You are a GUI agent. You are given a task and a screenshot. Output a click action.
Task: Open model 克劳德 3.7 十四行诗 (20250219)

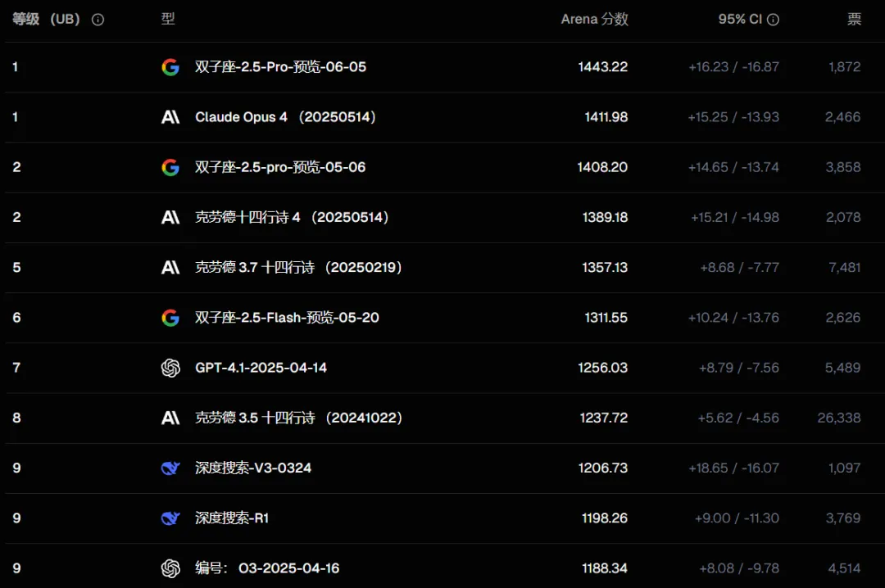[298, 268]
